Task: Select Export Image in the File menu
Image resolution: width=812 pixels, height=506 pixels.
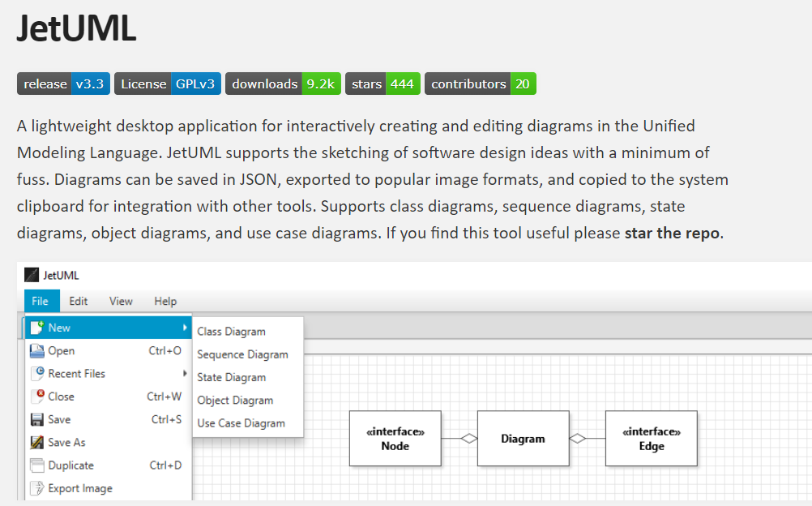Action: coord(109,488)
